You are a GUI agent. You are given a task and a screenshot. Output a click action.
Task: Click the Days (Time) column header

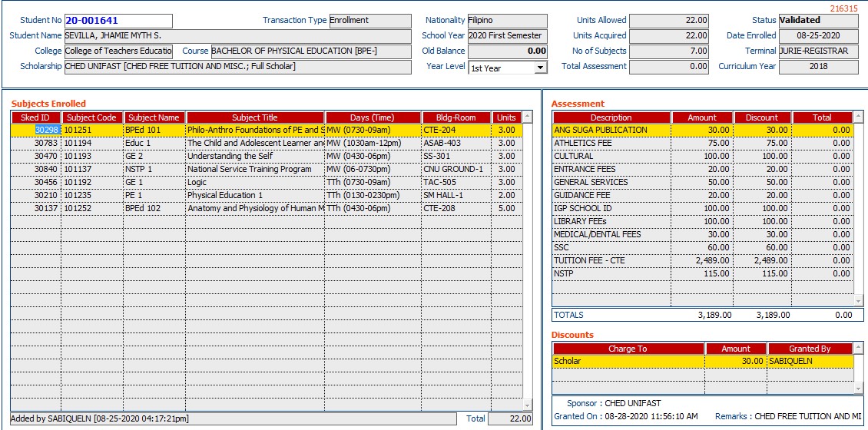[373, 117]
